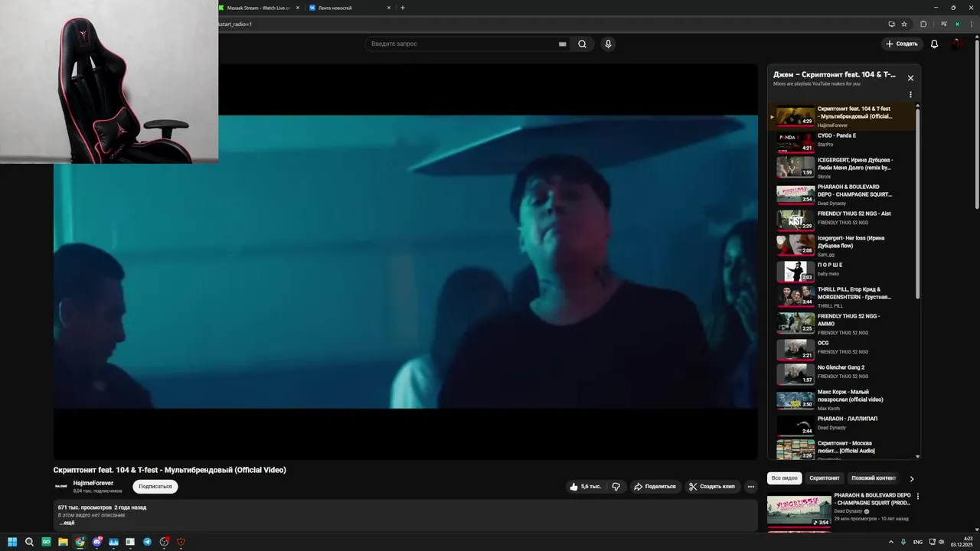This screenshot has height=551, width=980.
Task: Click the Подписаться subscribe button
Action: coord(155,487)
